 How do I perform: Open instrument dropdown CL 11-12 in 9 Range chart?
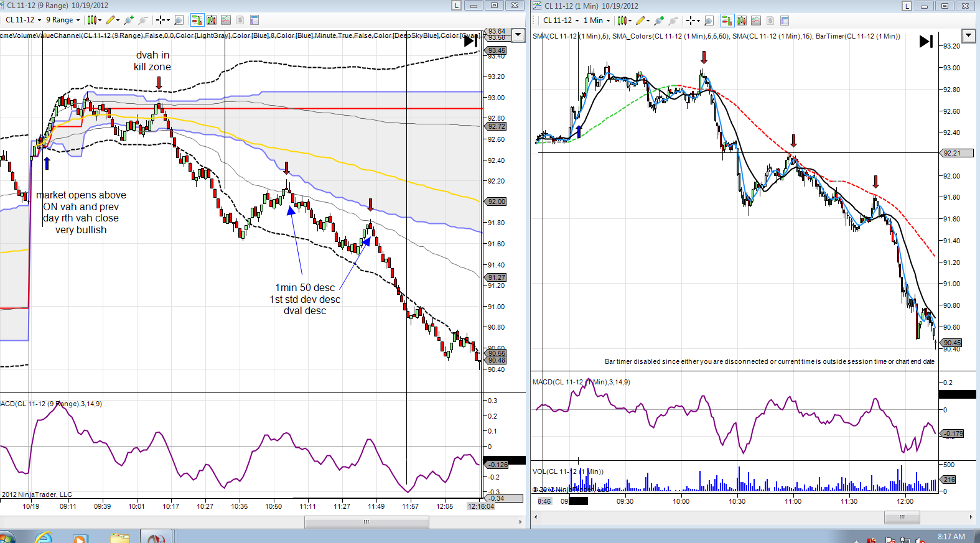click(x=24, y=20)
